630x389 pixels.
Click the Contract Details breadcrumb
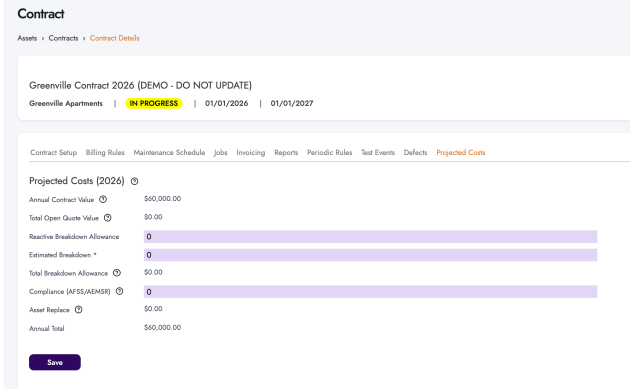(x=115, y=38)
